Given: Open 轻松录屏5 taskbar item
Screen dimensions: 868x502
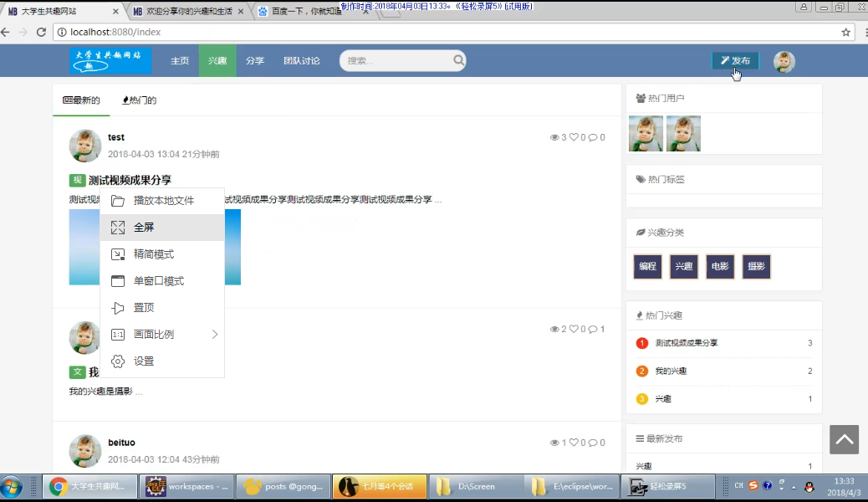Looking at the screenshot, I should click(669, 486).
